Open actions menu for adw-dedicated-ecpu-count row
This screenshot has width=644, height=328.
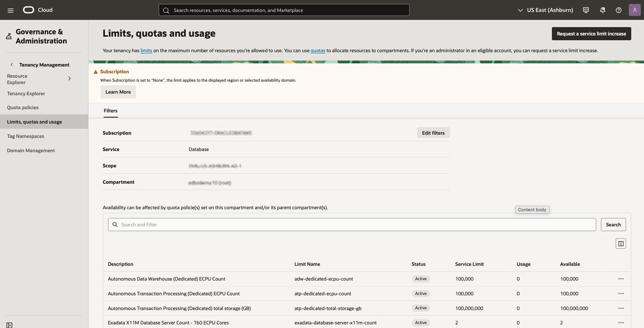pos(620,279)
